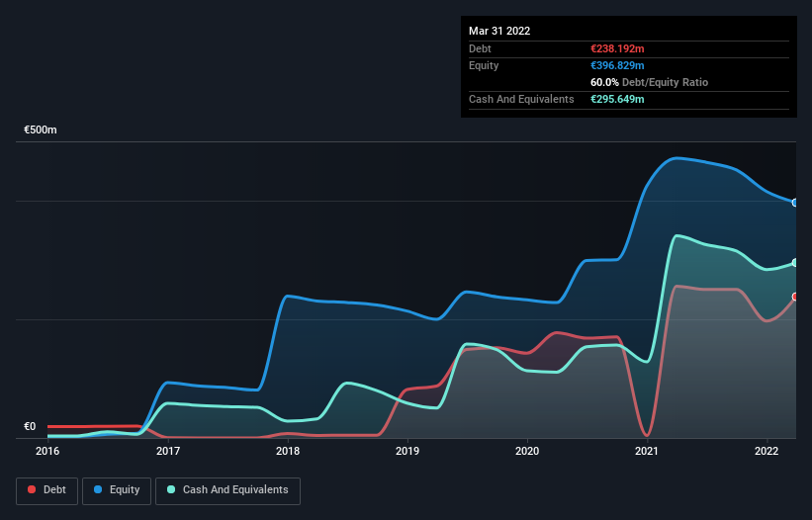Click the €500m y-axis label
812x520 pixels.
point(41,130)
